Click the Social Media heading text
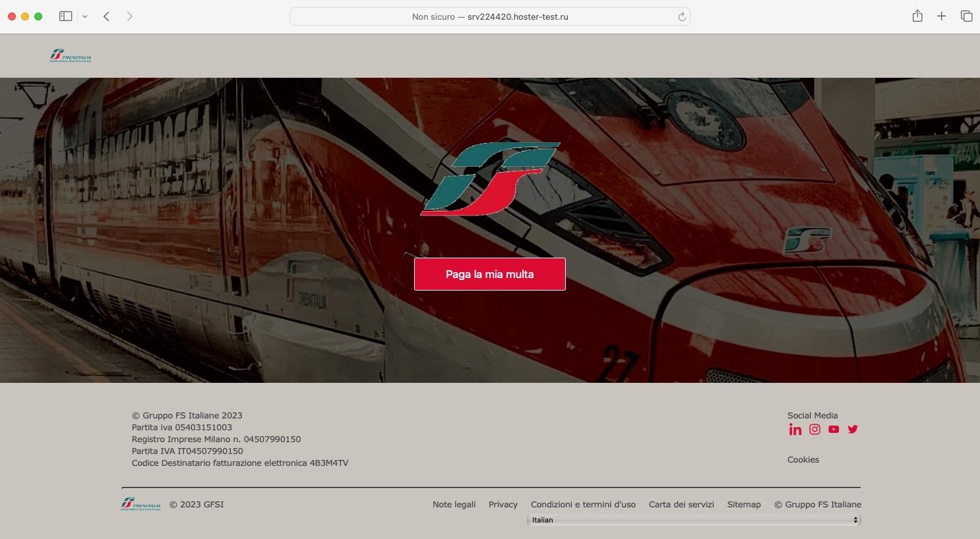This screenshot has height=539, width=980. click(x=812, y=416)
